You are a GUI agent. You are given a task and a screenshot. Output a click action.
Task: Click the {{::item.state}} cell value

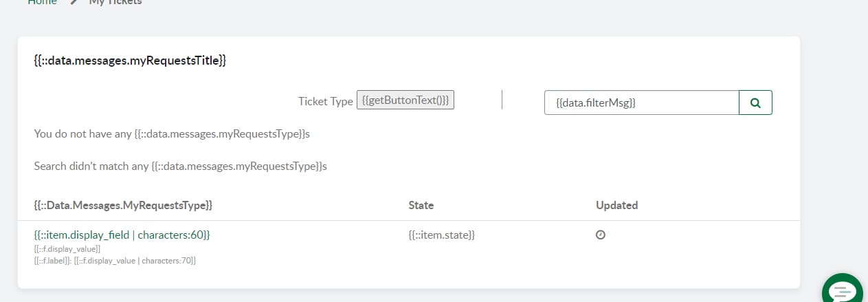pos(442,235)
